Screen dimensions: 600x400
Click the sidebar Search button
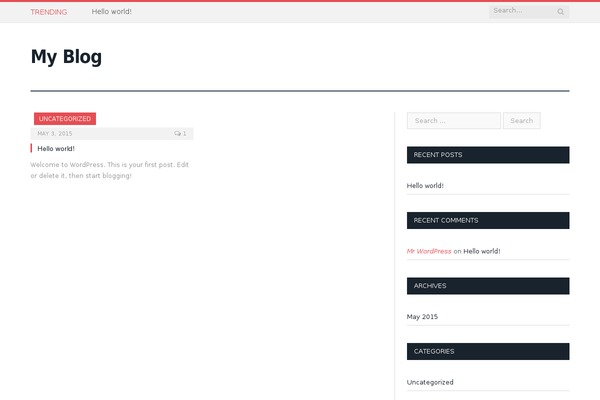[522, 121]
